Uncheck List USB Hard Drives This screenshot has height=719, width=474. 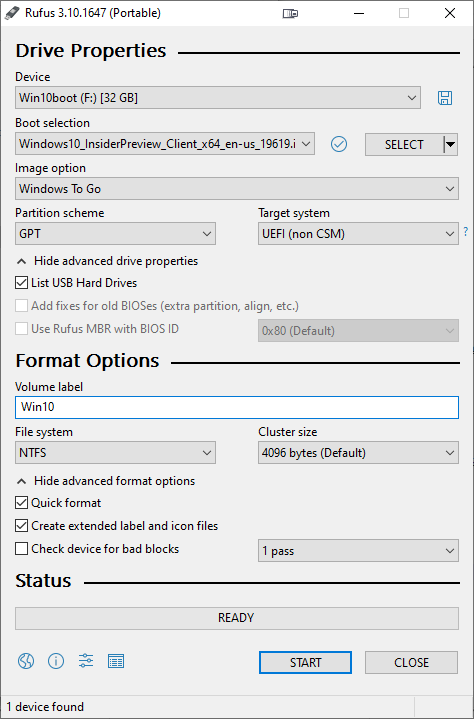[x=22, y=283]
